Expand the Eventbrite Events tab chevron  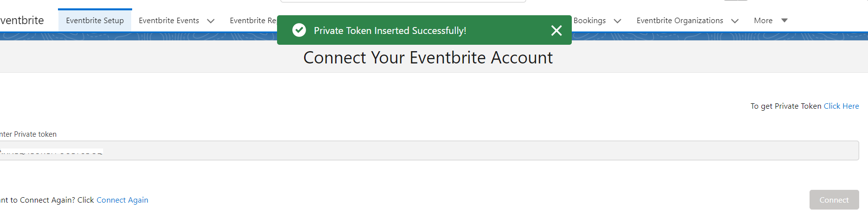coord(211,21)
